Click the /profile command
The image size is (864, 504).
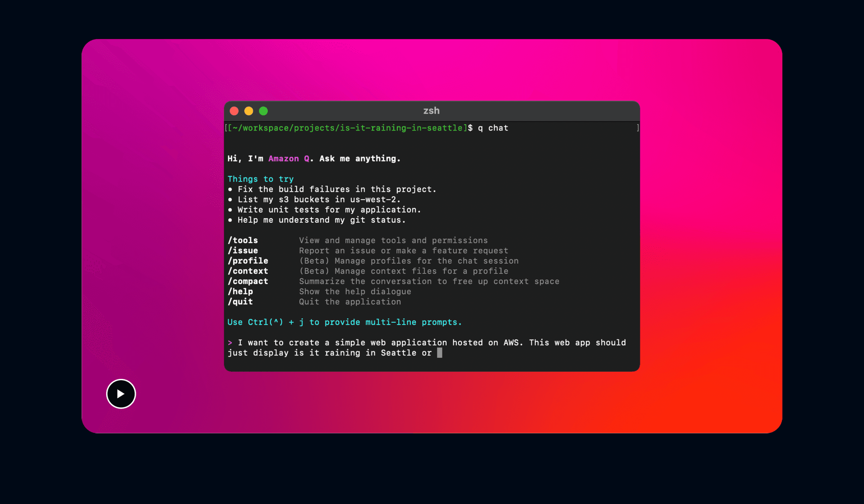pos(248,261)
